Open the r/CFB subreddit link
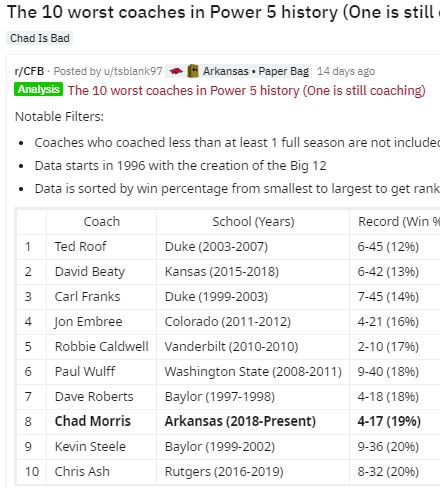 point(29,71)
